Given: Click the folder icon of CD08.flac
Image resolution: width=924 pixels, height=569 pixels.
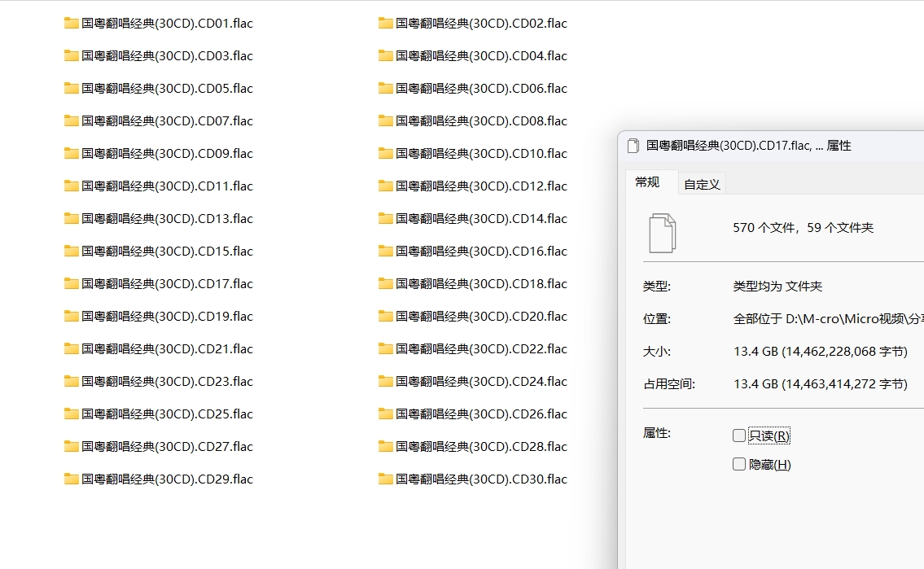Looking at the screenshot, I should [x=385, y=121].
